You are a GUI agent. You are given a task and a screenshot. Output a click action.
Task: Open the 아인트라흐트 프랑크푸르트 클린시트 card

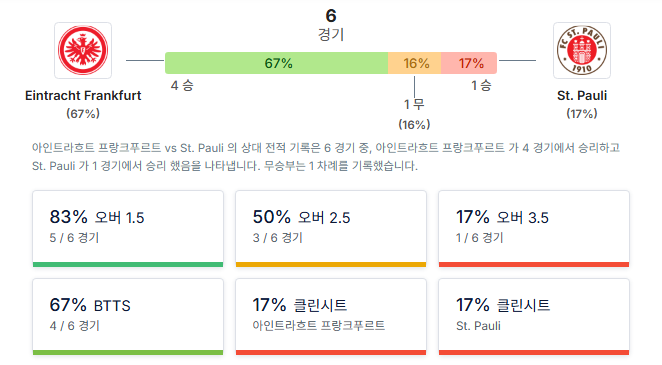(x=331, y=316)
